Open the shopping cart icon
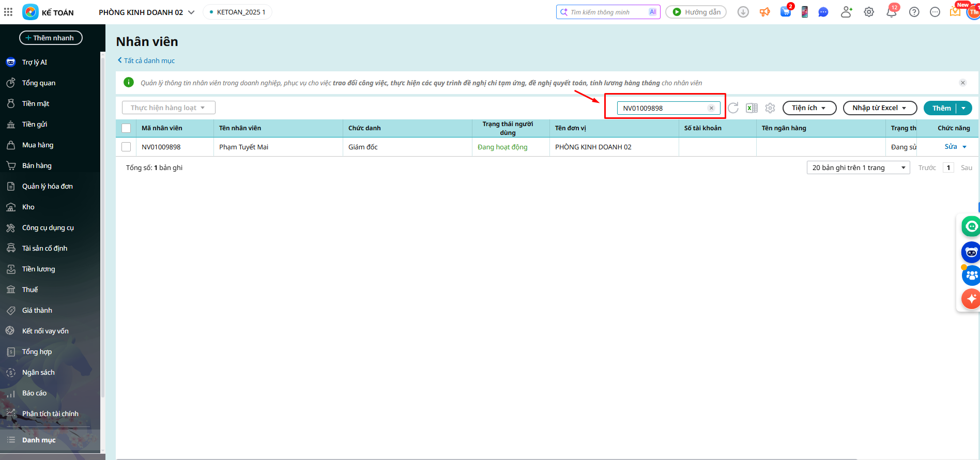The width and height of the screenshot is (980, 460). [785, 12]
